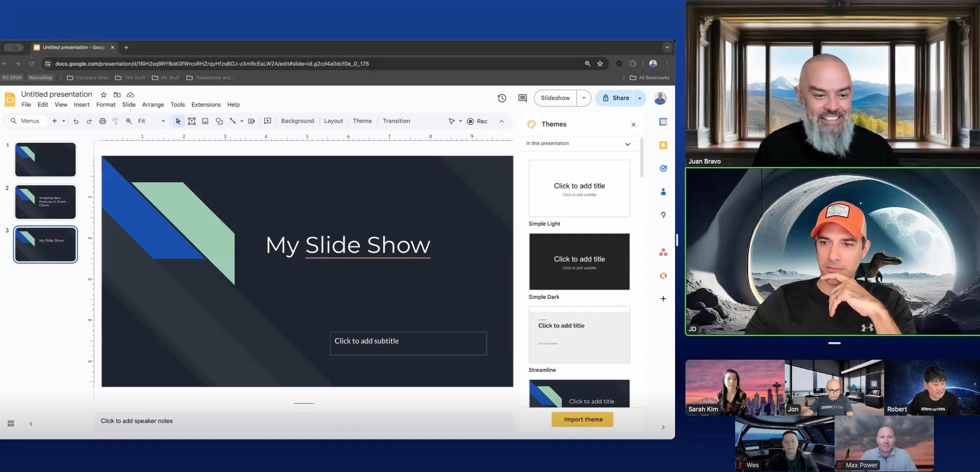
Task: Select the text box tool
Action: 192,121
